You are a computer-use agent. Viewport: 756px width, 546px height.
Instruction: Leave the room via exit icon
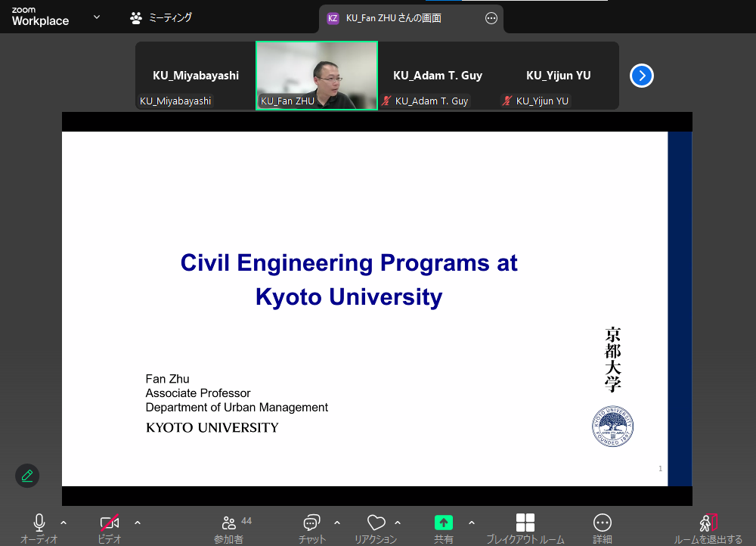click(708, 523)
